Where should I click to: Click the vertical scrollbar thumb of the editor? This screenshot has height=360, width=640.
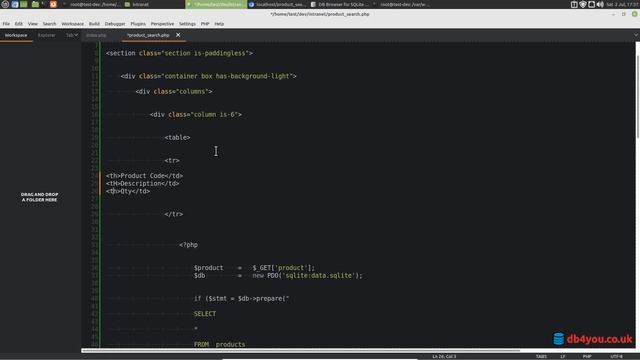click(x=637, y=96)
